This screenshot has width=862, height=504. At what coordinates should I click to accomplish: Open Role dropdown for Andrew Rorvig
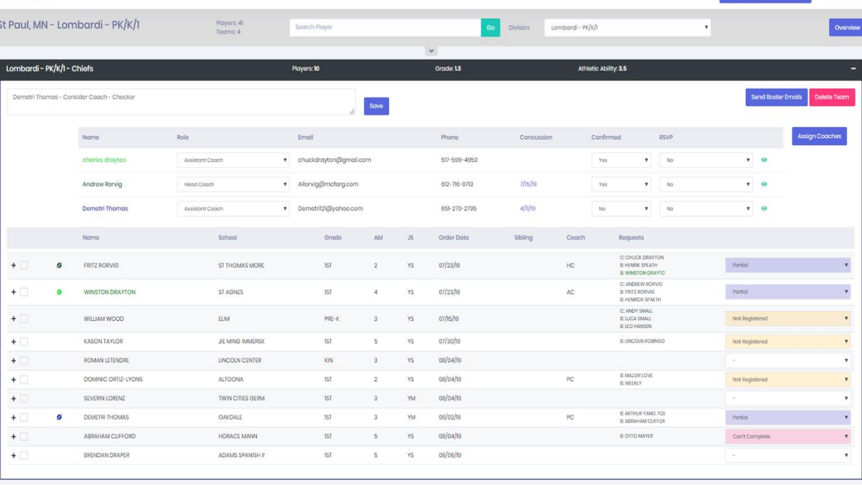tap(233, 185)
